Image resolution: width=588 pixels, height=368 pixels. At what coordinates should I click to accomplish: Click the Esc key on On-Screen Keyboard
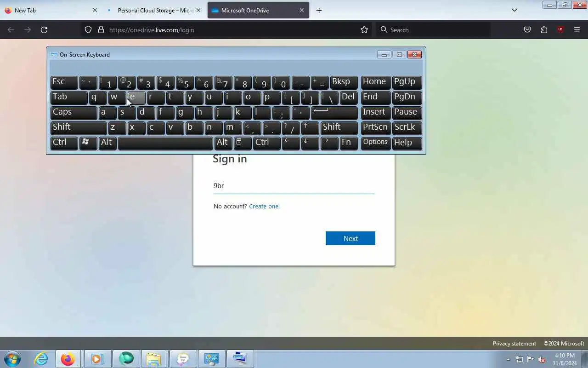pyautogui.click(x=64, y=82)
